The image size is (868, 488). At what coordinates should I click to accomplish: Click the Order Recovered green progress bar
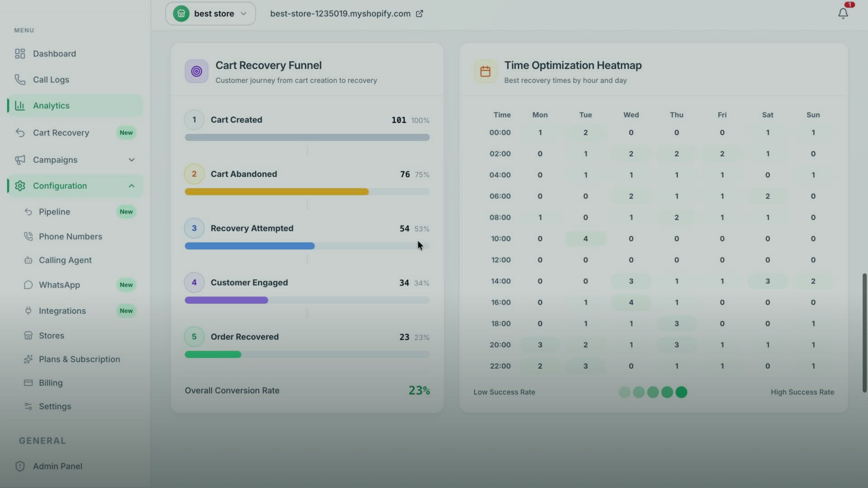[x=213, y=354]
